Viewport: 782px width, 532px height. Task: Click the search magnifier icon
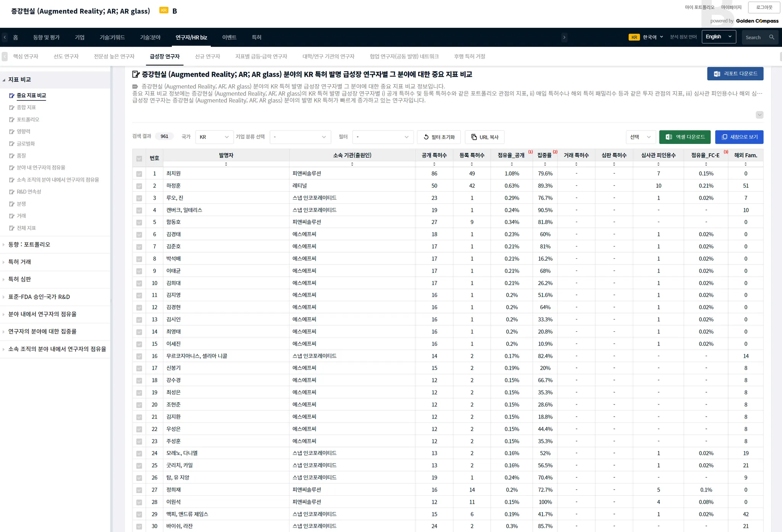pyautogui.click(x=771, y=37)
